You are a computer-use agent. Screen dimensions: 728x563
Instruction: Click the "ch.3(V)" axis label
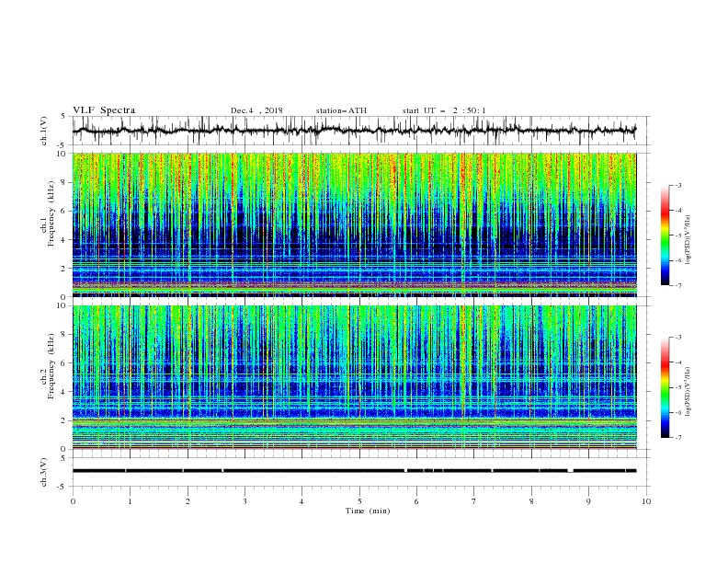pos(44,472)
